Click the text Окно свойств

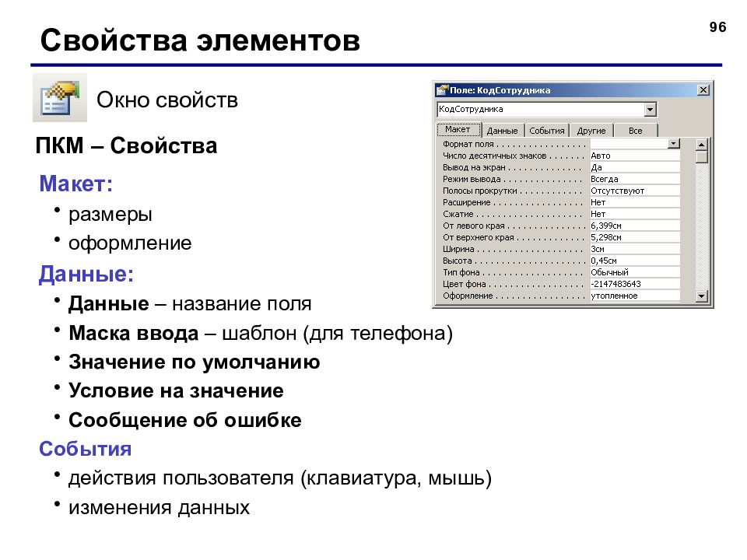click(x=167, y=100)
